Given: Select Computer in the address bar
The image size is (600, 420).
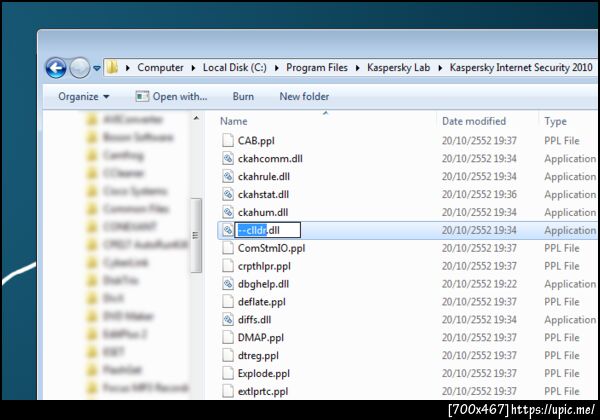Looking at the screenshot, I should tap(160, 68).
